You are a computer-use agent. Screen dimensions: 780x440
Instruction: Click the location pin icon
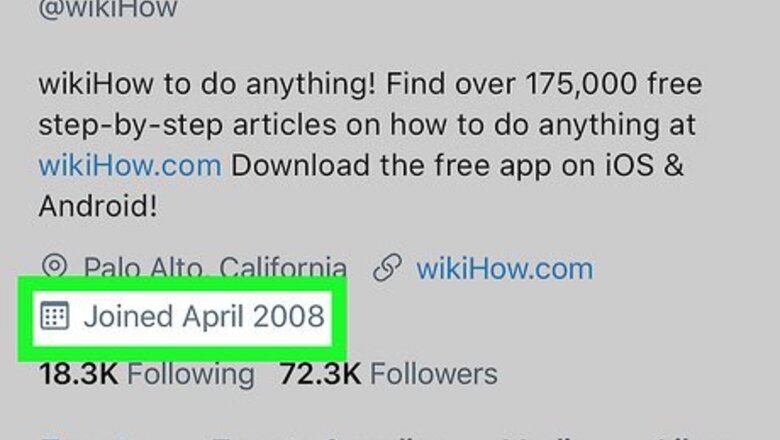(x=55, y=267)
